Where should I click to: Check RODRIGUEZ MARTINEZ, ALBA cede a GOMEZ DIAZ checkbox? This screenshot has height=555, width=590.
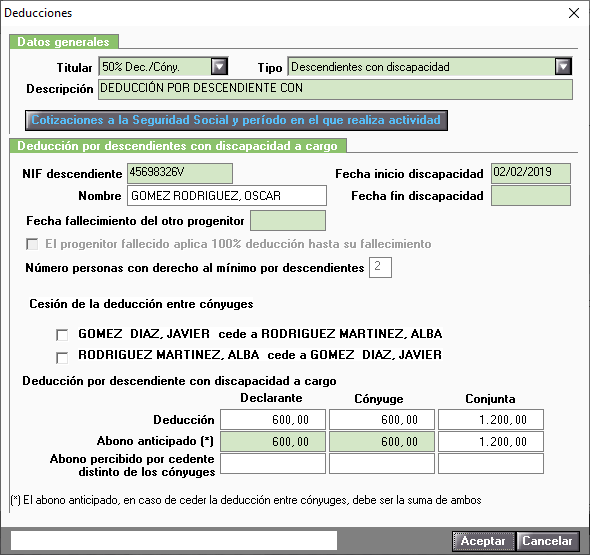(x=62, y=357)
